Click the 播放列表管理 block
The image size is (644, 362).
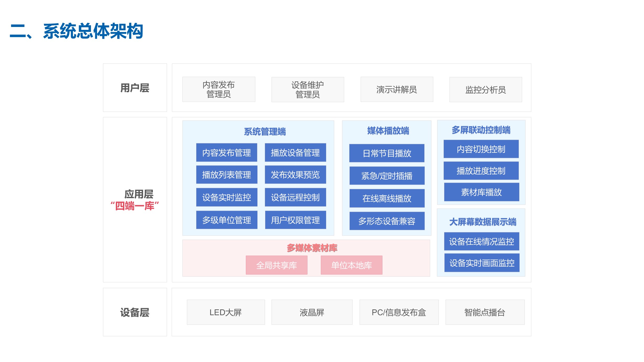pyautogui.click(x=226, y=175)
